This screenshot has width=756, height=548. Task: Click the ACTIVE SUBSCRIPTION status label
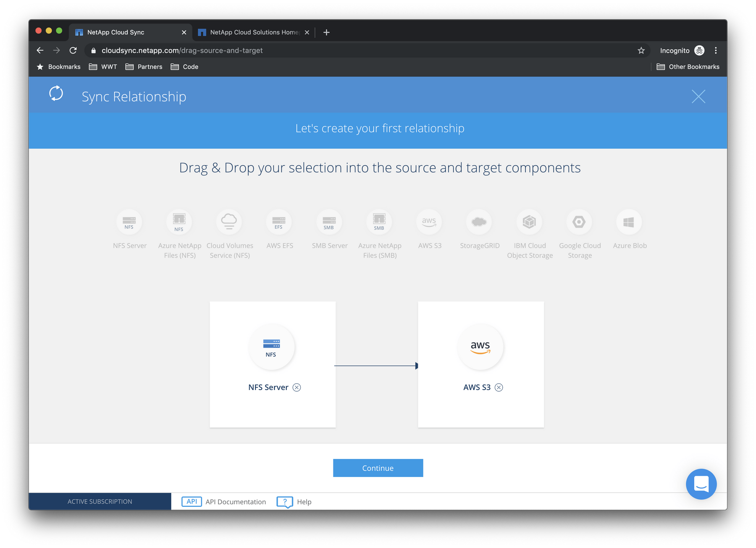click(100, 501)
